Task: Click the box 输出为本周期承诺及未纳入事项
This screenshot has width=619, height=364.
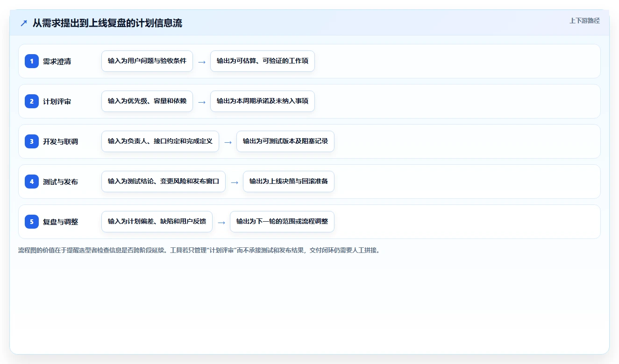Action: [x=263, y=101]
